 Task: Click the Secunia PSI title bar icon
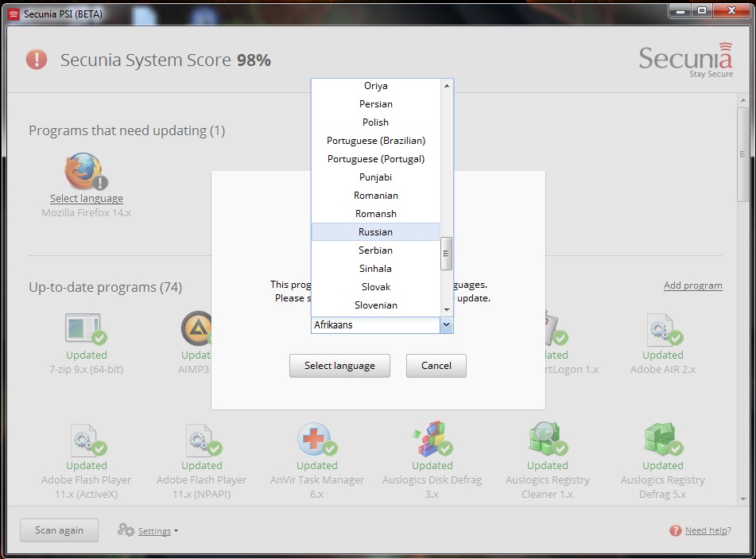tap(14, 14)
